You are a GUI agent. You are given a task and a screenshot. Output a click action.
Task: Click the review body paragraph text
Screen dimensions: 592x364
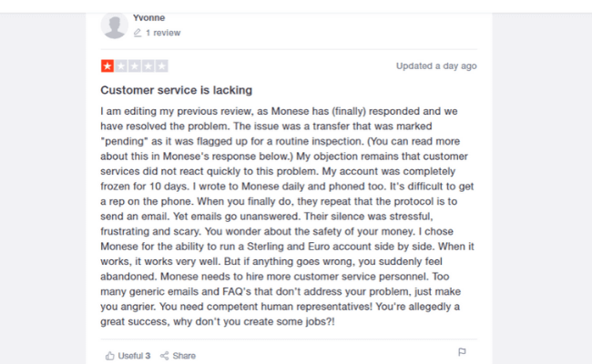click(287, 217)
